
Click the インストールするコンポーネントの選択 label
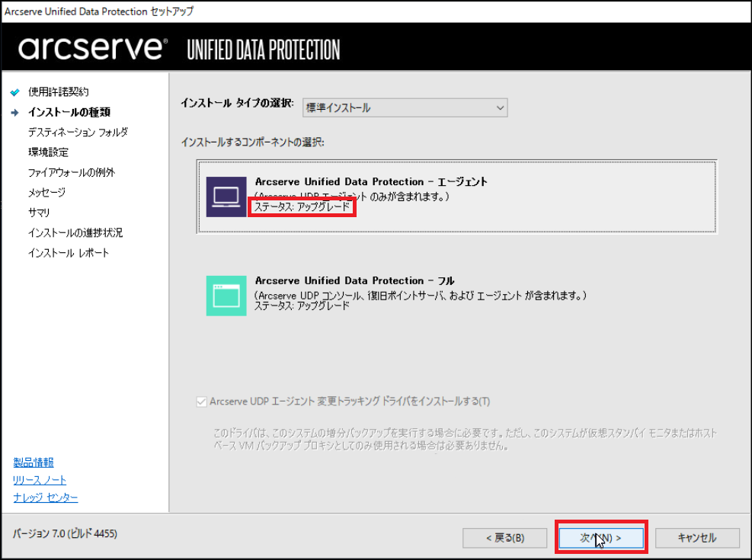(x=253, y=142)
